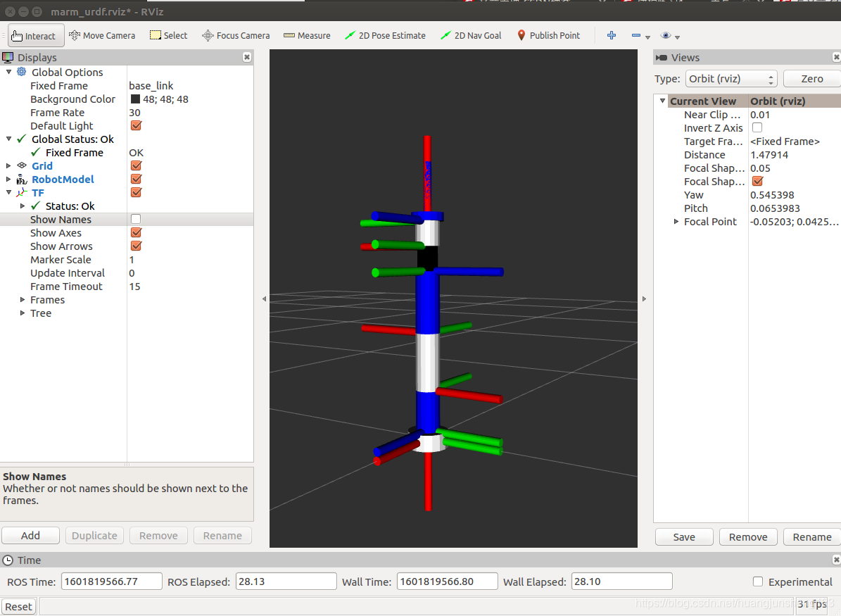Image resolution: width=841 pixels, height=616 pixels.
Task: Click the ROS Time field
Action: 112,582
